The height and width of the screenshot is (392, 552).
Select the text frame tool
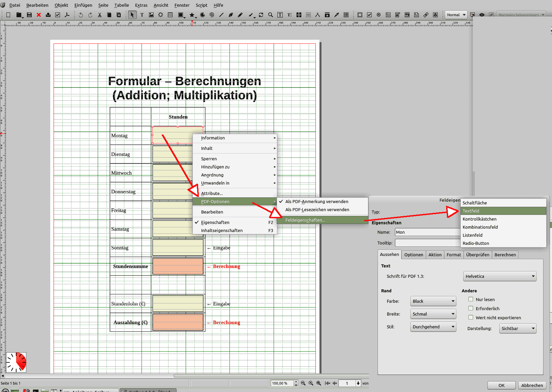[x=142, y=15]
